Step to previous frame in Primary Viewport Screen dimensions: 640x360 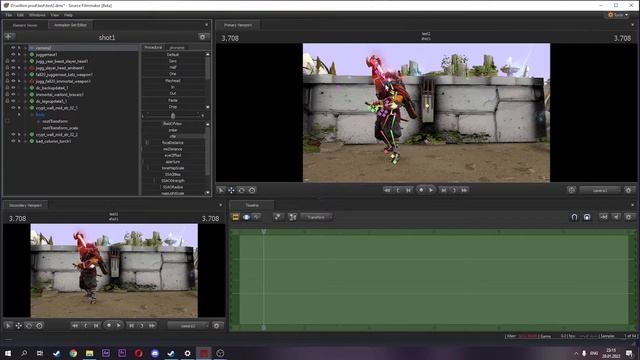pos(408,190)
